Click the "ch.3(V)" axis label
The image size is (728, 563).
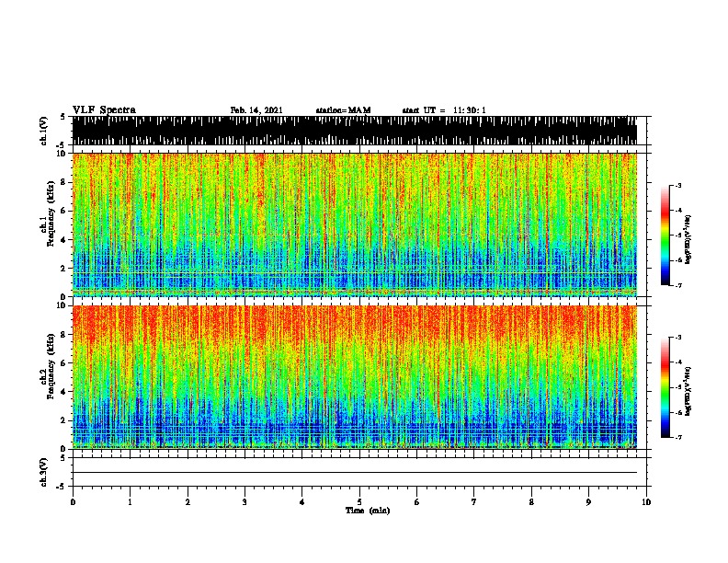click(44, 472)
